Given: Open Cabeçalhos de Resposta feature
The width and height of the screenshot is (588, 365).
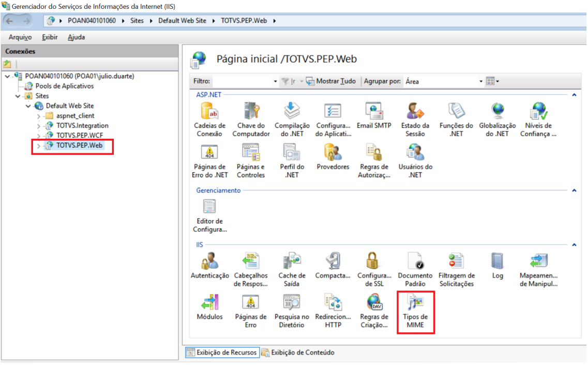Looking at the screenshot, I should pyautogui.click(x=251, y=270).
